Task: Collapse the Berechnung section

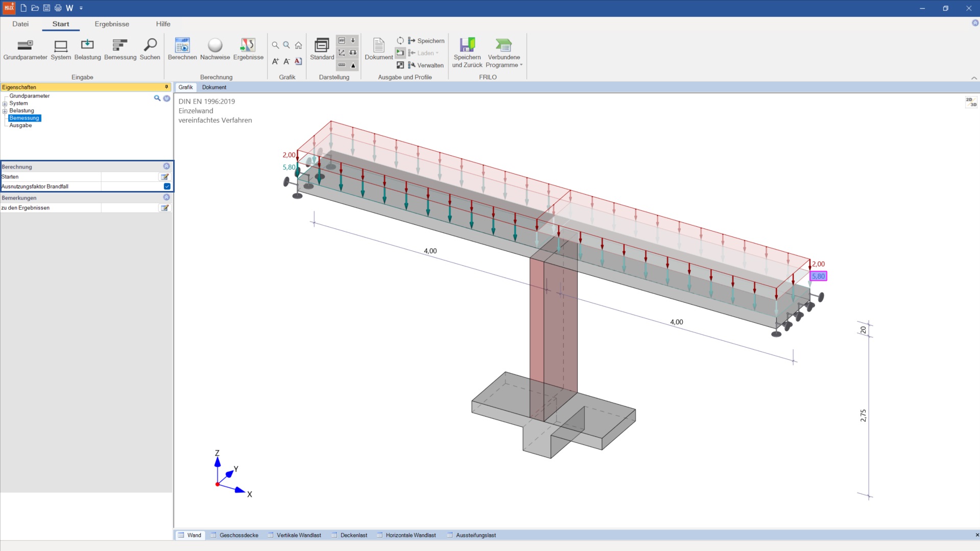Action: 166,166
